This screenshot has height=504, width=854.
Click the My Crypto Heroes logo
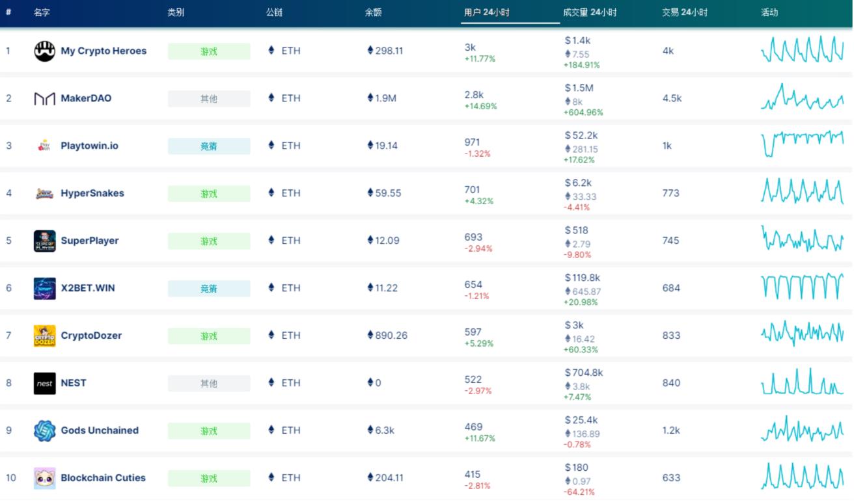point(43,51)
